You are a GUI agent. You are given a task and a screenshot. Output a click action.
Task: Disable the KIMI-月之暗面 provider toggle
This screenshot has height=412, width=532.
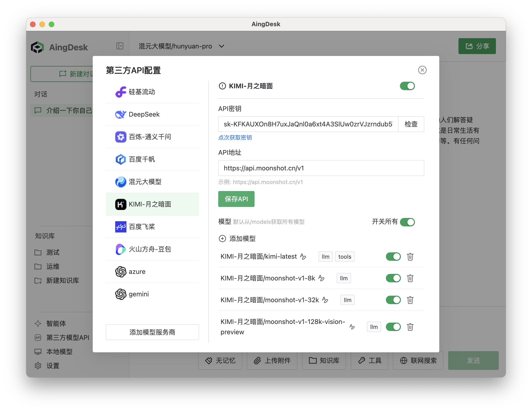407,86
